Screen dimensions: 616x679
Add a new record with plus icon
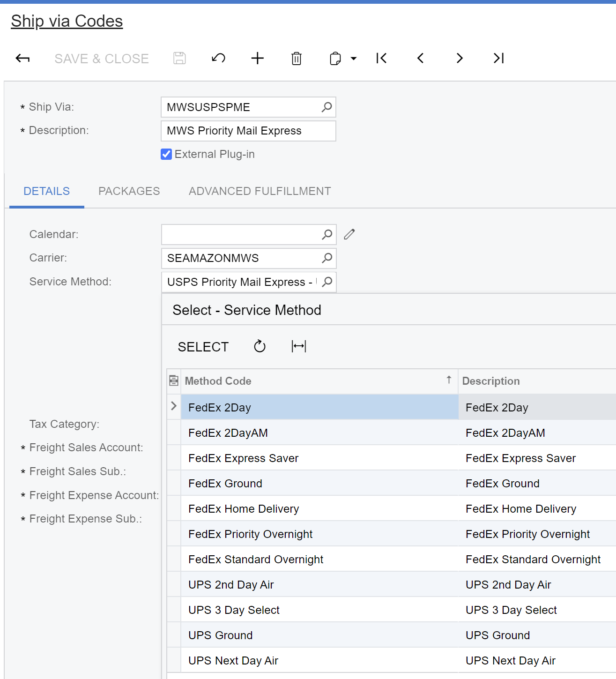(258, 59)
